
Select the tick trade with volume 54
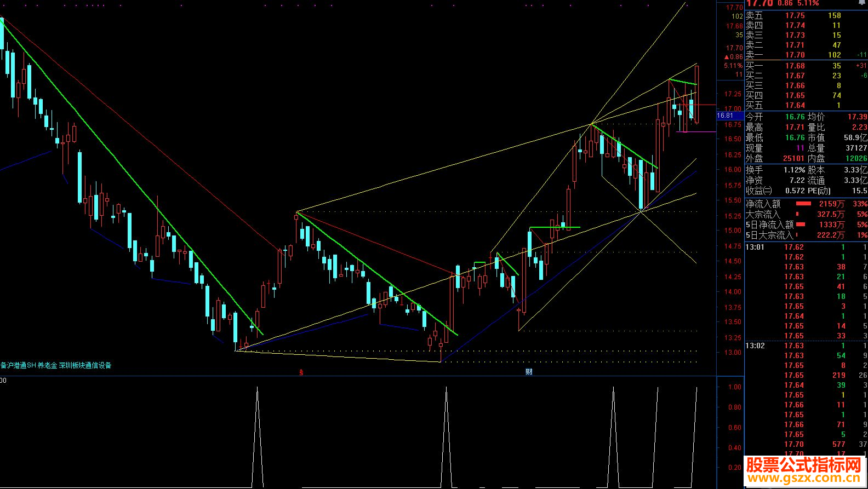pos(806,355)
